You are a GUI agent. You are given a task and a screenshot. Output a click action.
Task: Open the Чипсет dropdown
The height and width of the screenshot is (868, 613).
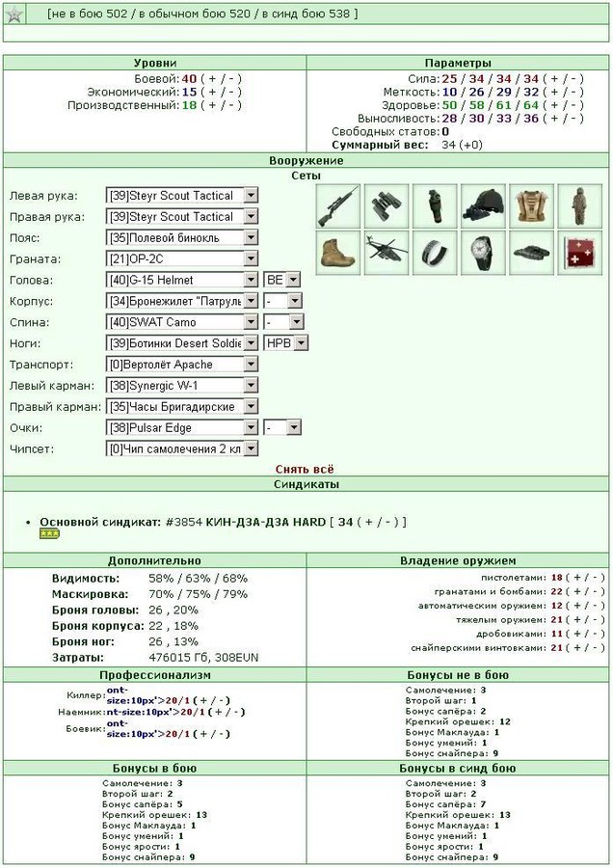point(182,448)
